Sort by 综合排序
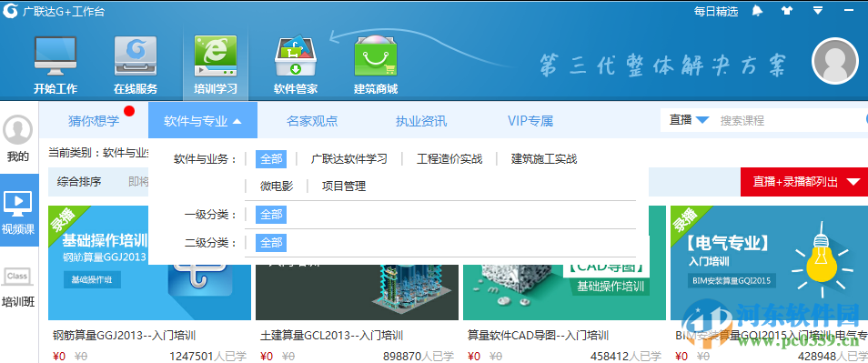This screenshot has width=868, height=363. (79, 182)
